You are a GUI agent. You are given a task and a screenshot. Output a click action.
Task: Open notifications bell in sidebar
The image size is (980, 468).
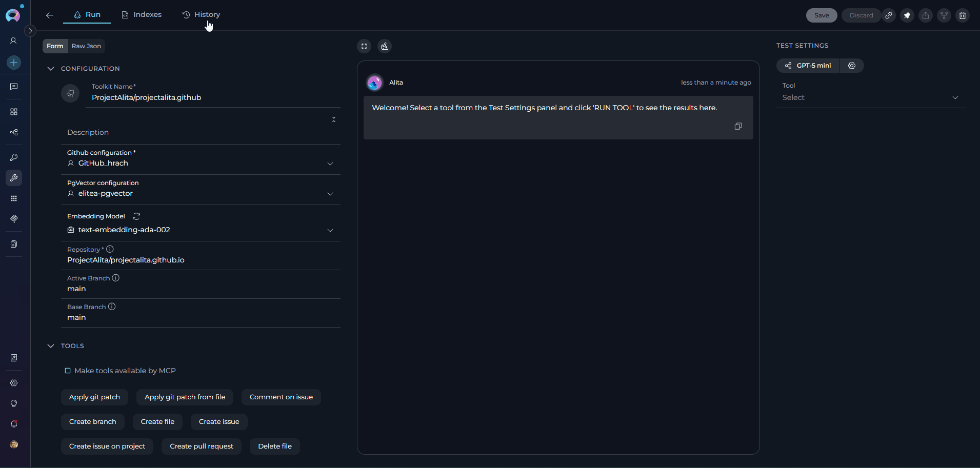[14, 424]
